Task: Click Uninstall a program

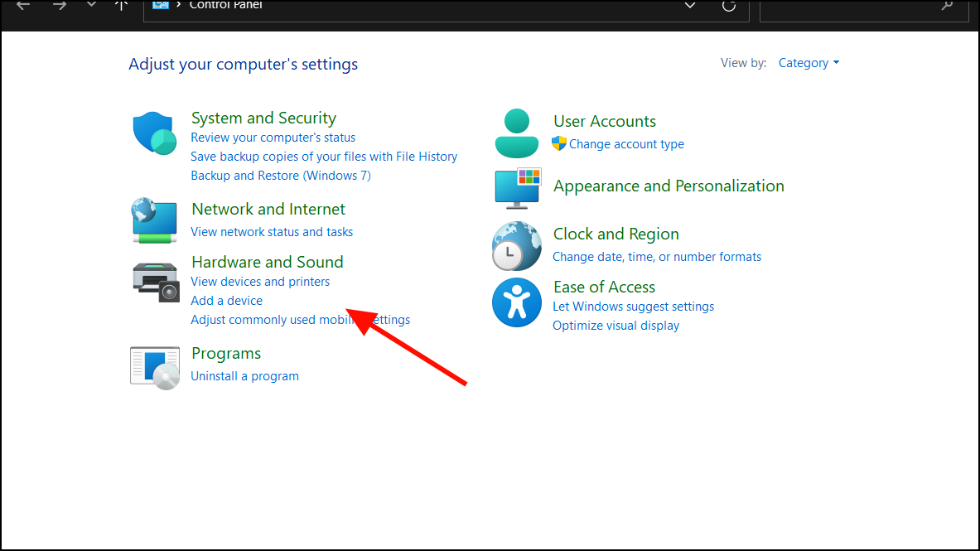Action: (244, 376)
